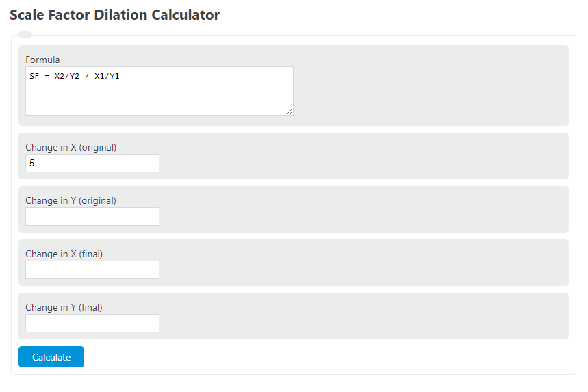The width and height of the screenshot is (588, 392).
Task: Place cursor on "X2/Y2" in the formula
Action: tap(68, 76)
